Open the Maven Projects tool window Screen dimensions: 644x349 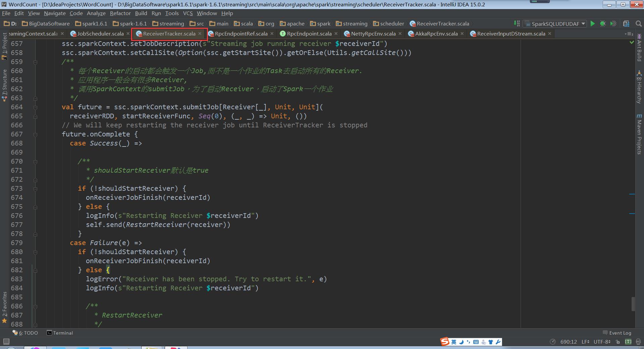639,134
